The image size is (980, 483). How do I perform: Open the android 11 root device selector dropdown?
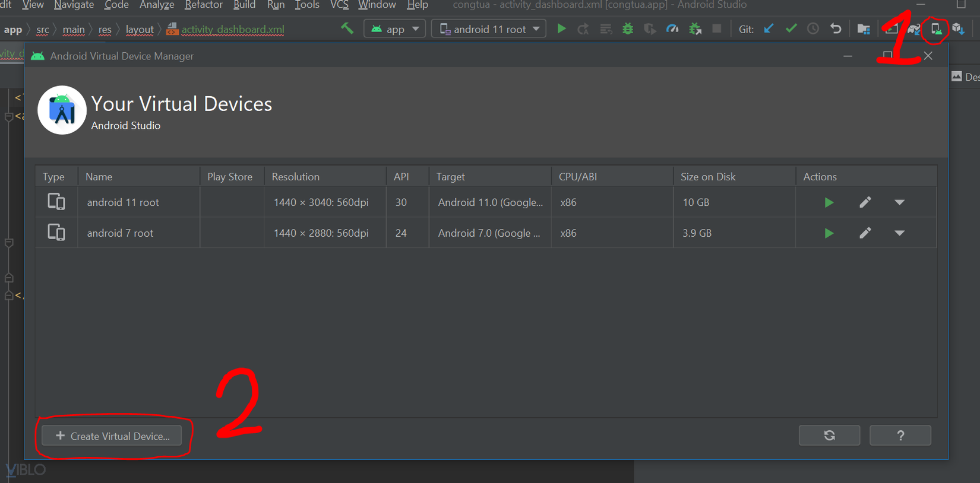(x=489, y=28)
